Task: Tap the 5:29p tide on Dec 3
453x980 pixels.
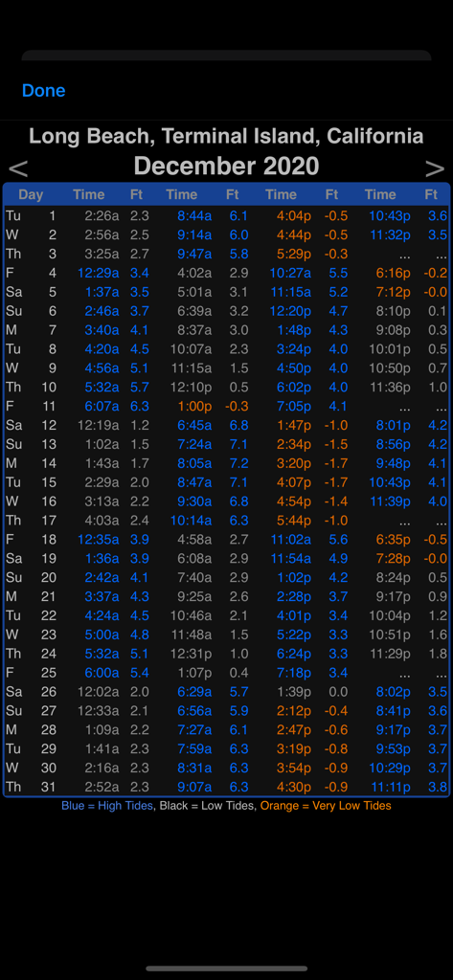Action: pos(294,255)
